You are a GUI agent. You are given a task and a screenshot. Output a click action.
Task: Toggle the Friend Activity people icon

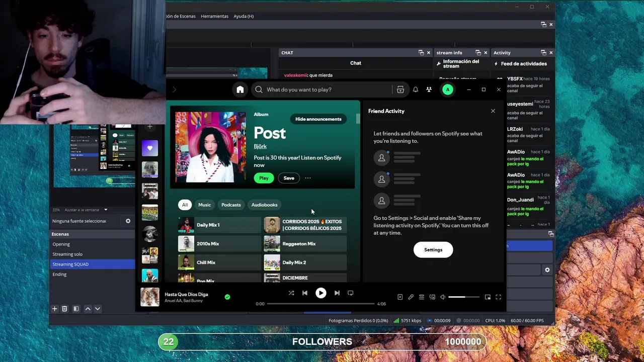click(x=429, y=89)
